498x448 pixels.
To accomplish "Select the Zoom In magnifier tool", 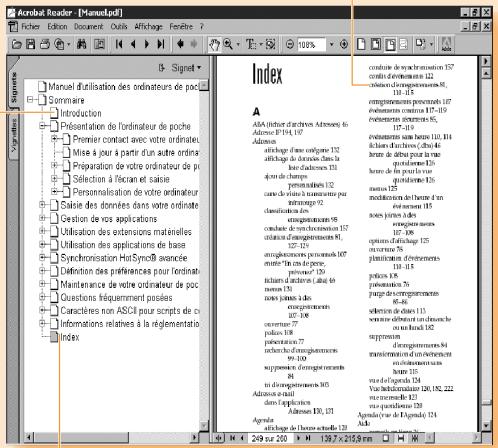I will (x=228, y=44).
